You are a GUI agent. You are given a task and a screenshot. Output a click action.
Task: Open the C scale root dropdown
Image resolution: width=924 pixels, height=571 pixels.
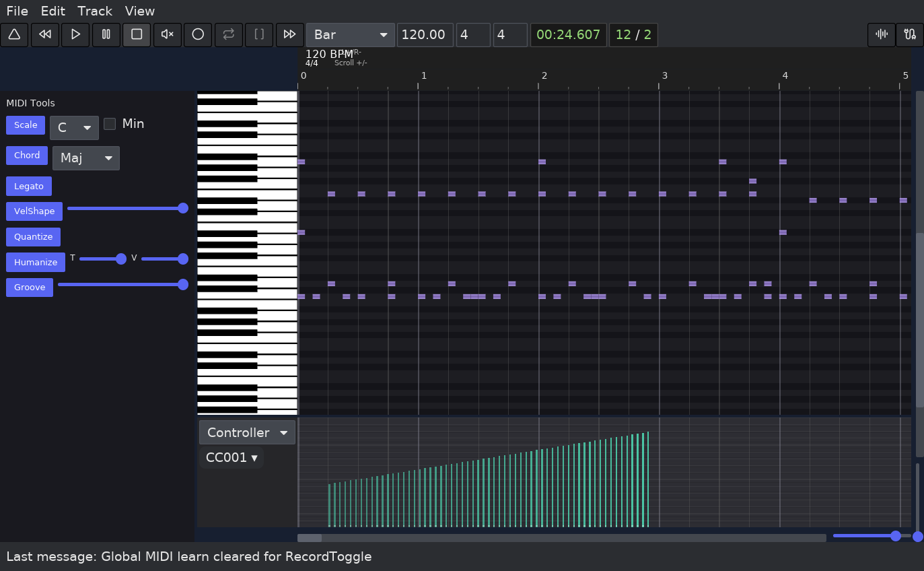pos(74,127)
